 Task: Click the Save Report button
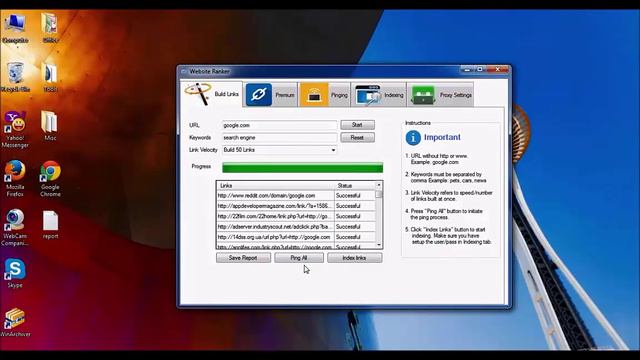(243, 258)
